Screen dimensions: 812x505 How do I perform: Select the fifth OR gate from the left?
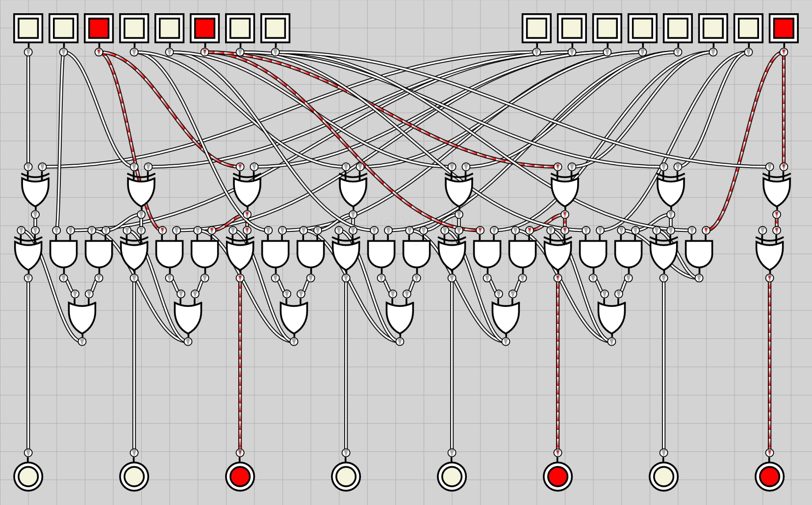coord(506,318)
